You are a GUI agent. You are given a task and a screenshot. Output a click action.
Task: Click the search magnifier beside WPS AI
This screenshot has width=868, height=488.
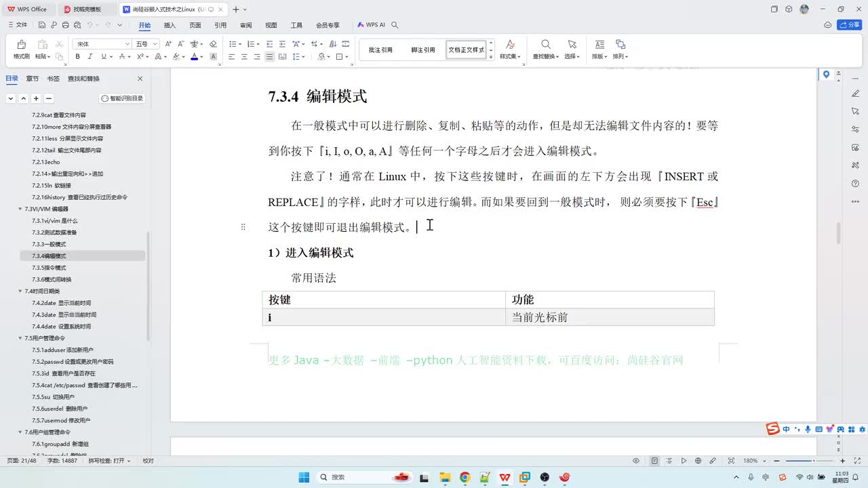click(395, 25)
